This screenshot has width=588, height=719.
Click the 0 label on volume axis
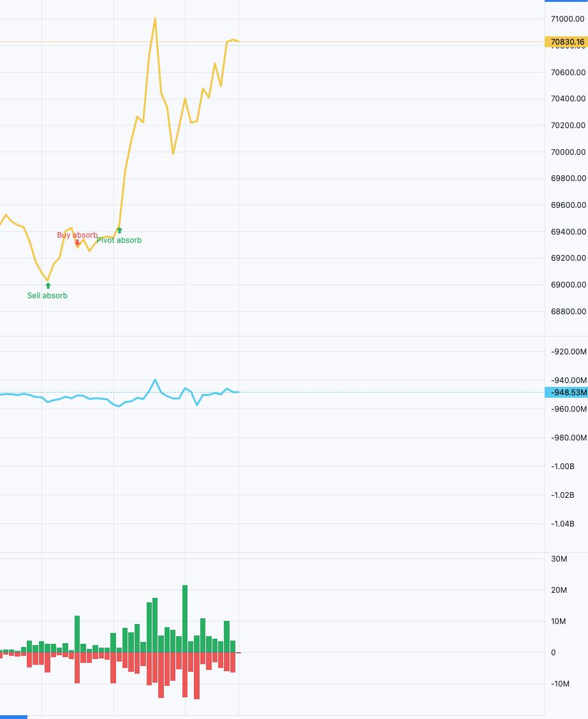coord(554,653)
